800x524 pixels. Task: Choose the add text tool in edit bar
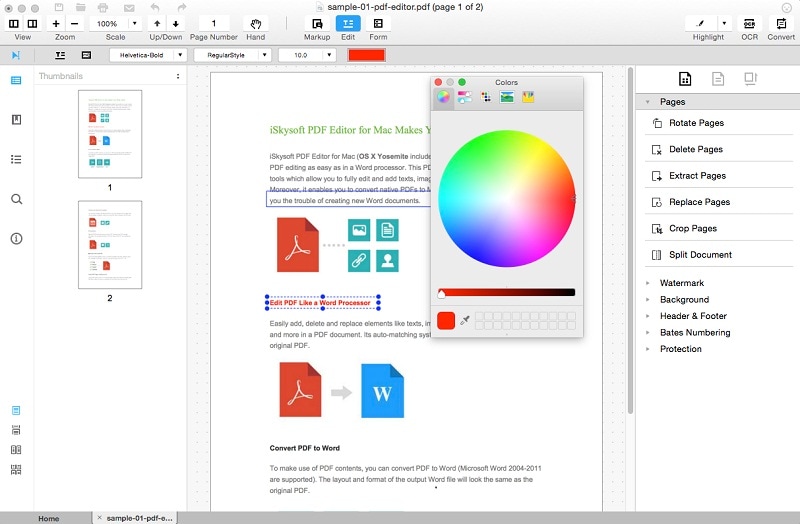tap(60, 55)
